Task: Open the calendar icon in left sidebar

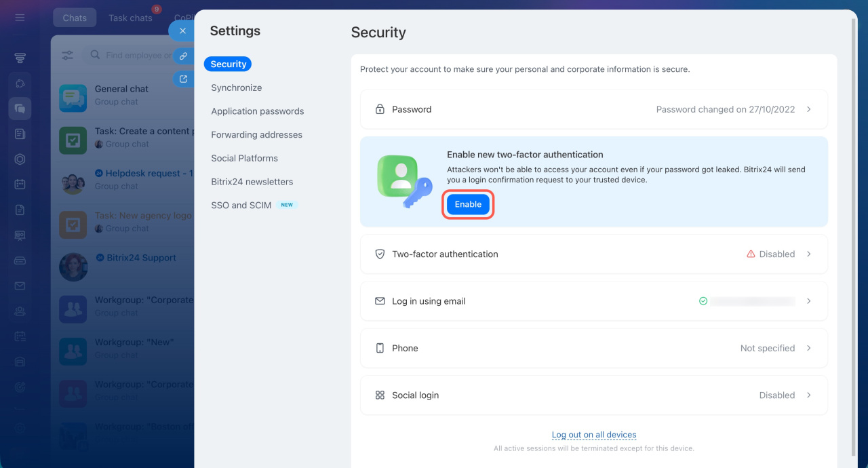Action: (x=20, y=184)
